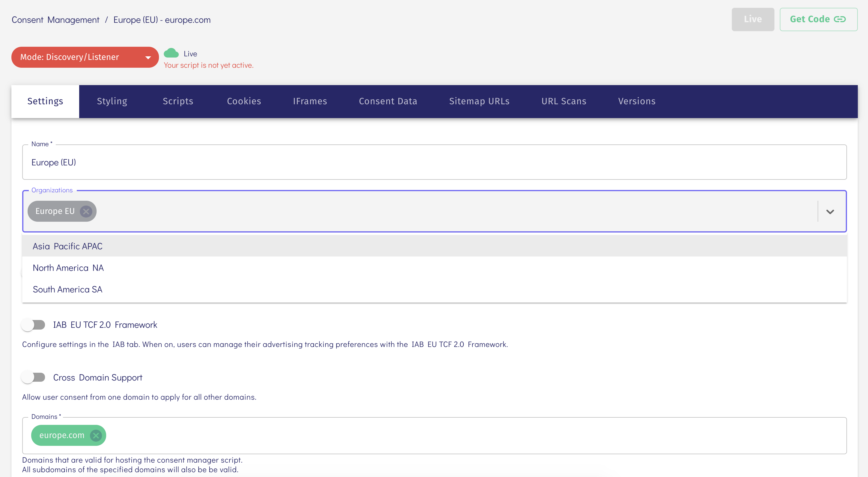Pick South America SA organization
The height and width of the screenshot is (477, 868).
(68, 289)
